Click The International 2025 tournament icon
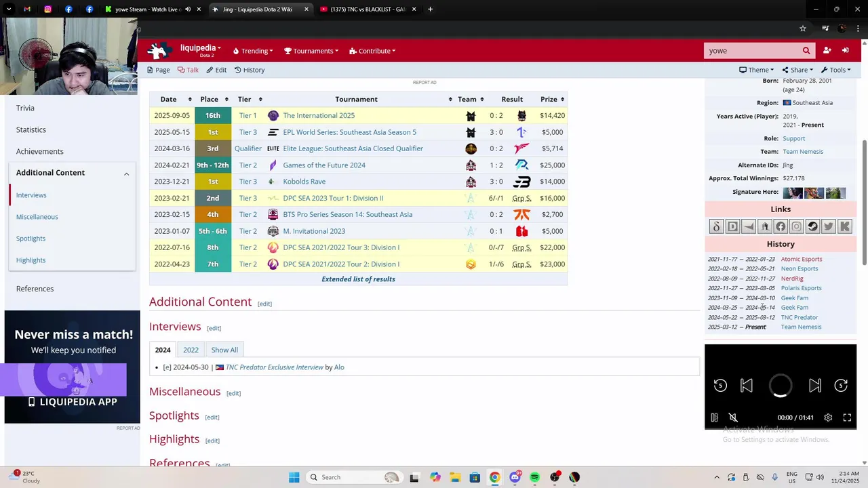 (x=273, y=115)
